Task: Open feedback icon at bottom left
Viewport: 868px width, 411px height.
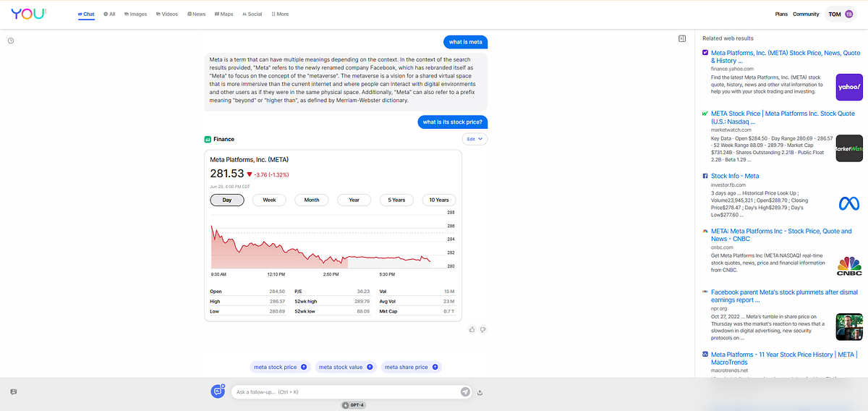Action: 13,391
